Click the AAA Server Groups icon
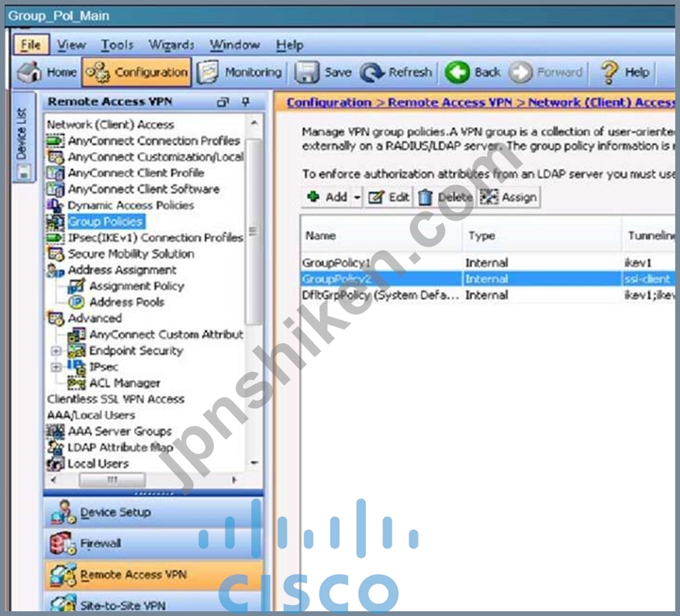The height and width of the screenshot is (616, 680). (55, 432)
